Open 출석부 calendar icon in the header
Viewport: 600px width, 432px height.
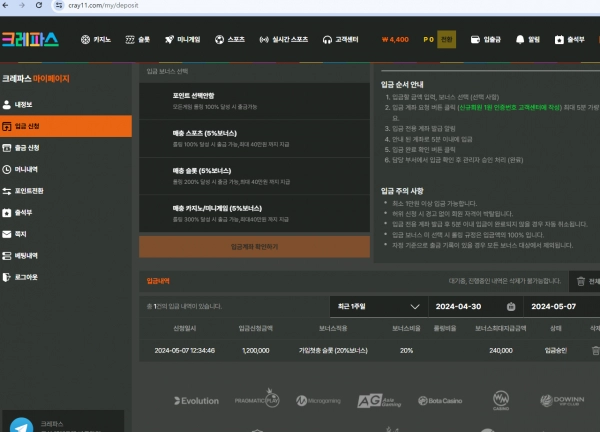(x=569, y=39)
